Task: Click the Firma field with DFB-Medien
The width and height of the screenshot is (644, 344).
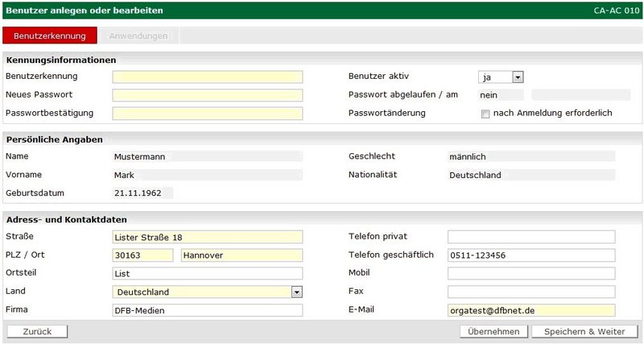Action: tap(207, 310)
